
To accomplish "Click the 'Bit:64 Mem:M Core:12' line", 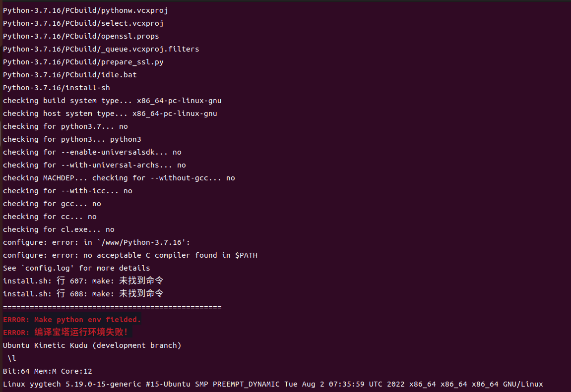I will click(47, 371).
